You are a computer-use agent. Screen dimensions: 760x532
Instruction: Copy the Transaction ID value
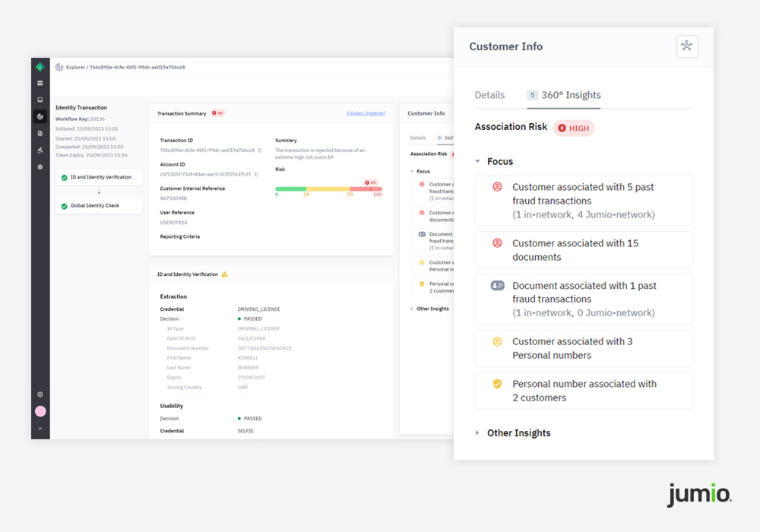260,150
